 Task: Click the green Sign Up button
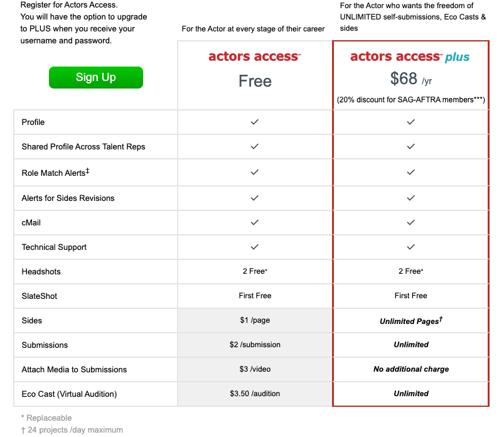point(96,77)
